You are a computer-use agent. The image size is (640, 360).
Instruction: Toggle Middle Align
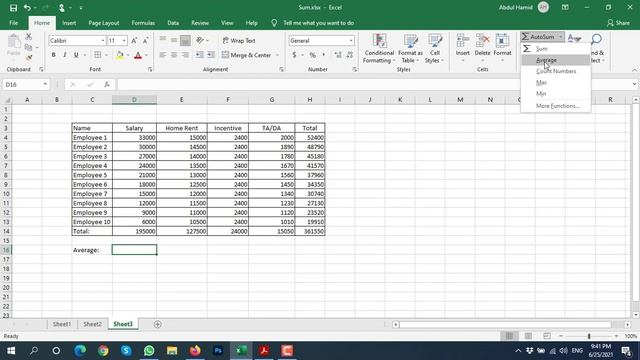(x=174, y=40)
